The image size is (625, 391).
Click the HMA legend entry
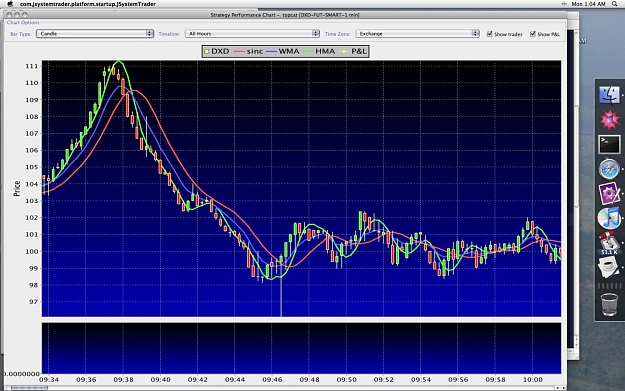pyautogui.click(x=319, y=51)
